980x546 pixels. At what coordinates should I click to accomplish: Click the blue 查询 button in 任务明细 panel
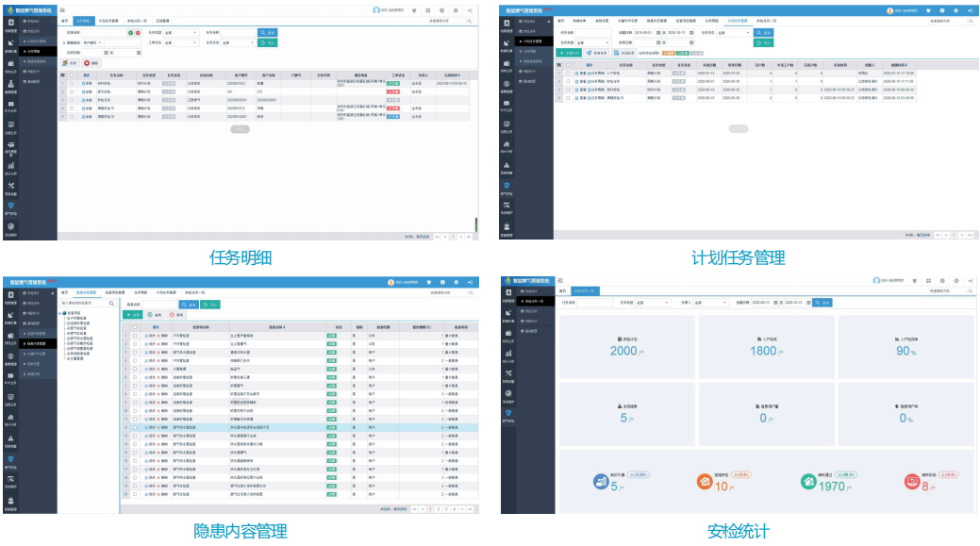point(268,32)
